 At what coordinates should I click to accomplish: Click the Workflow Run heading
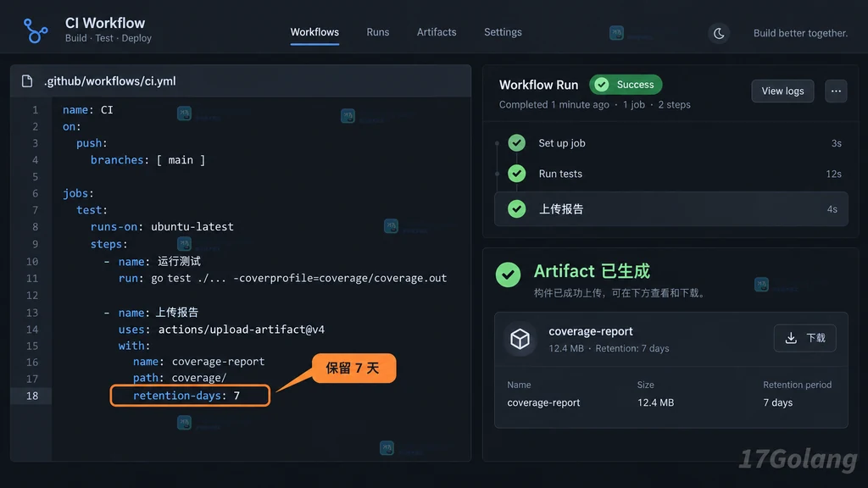pos(538,85)
